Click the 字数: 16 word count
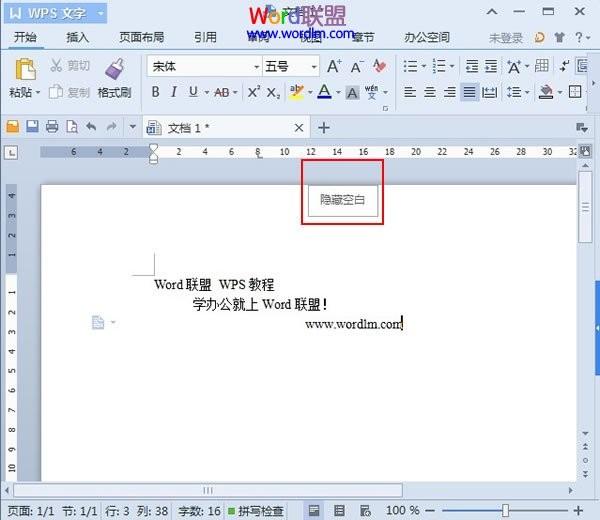 [x=199, y=511]
